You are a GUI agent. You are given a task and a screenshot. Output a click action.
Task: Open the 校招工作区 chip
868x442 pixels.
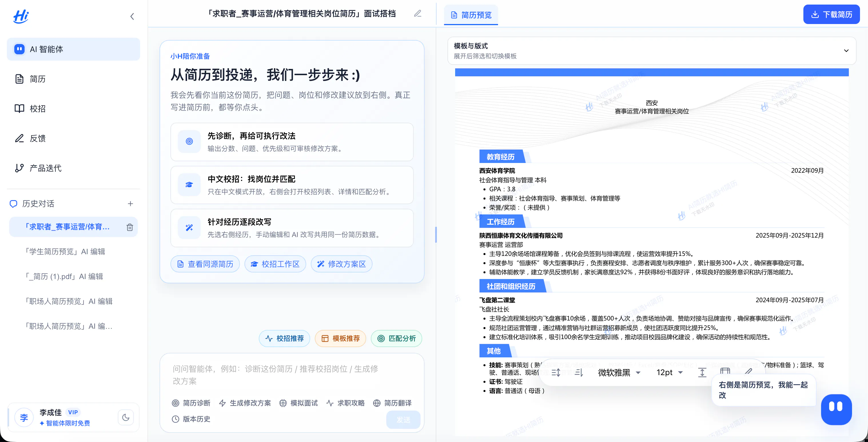coord(275,264)
